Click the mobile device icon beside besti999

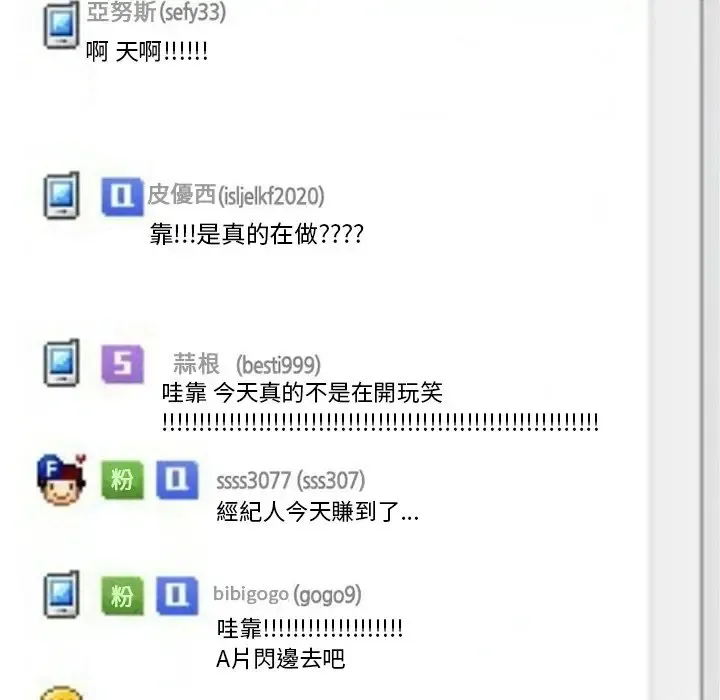click(x=62, y=362)
